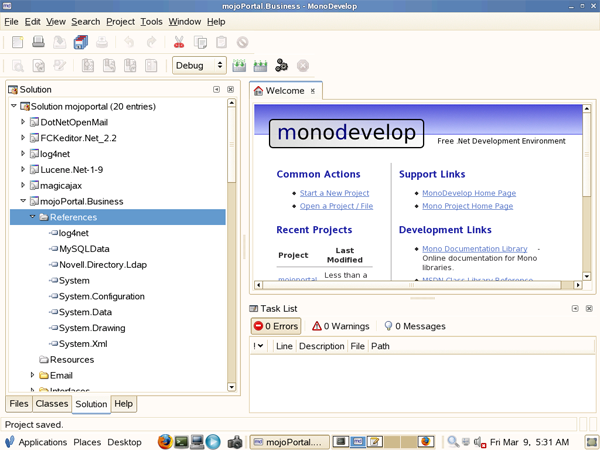Click the Cut scissors icon
The height and width of the screenshot is (450, 600).
click(x=179, y=42)
